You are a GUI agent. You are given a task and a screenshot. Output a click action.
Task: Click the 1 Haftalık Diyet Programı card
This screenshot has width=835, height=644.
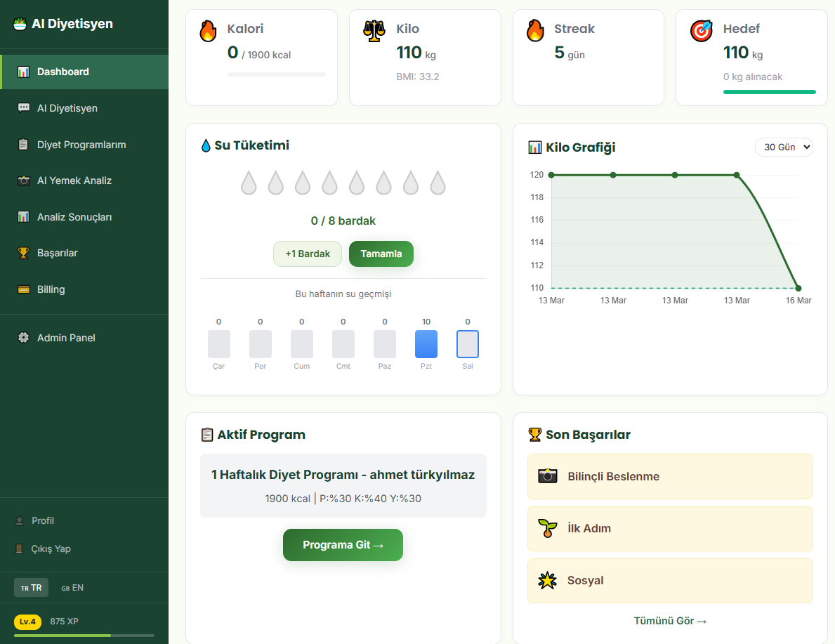(x=343, y=485)
